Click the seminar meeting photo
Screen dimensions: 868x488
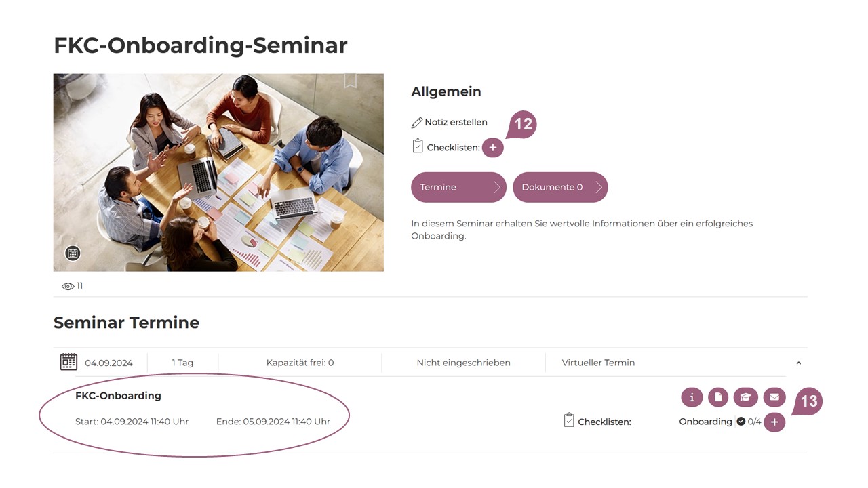pos(218,172)
